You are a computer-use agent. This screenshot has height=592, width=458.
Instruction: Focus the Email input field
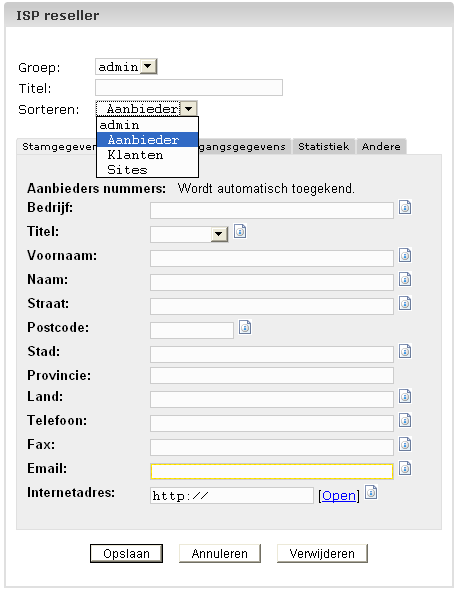pos(272,472)
